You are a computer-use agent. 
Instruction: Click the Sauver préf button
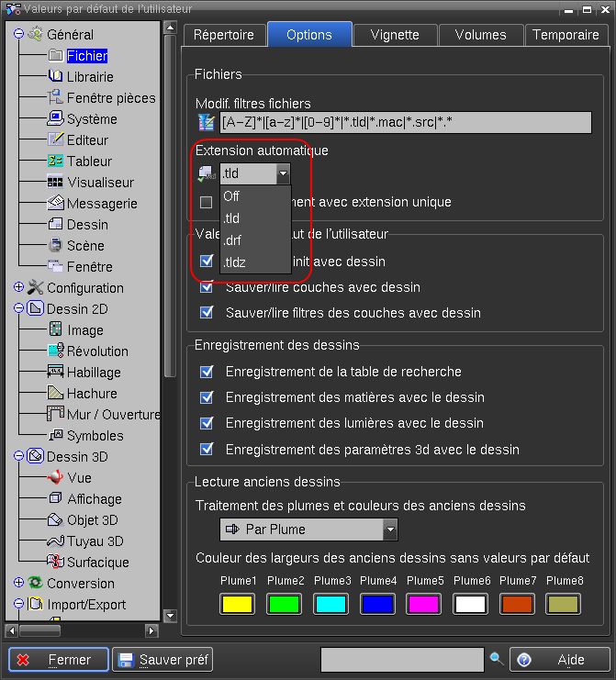(x=162, y=660)
